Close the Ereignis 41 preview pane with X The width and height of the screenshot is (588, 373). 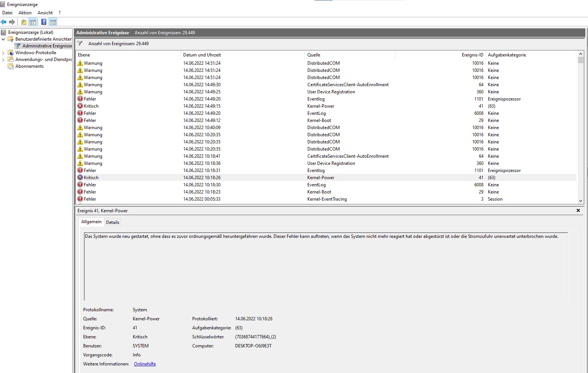tap(578, 210)
